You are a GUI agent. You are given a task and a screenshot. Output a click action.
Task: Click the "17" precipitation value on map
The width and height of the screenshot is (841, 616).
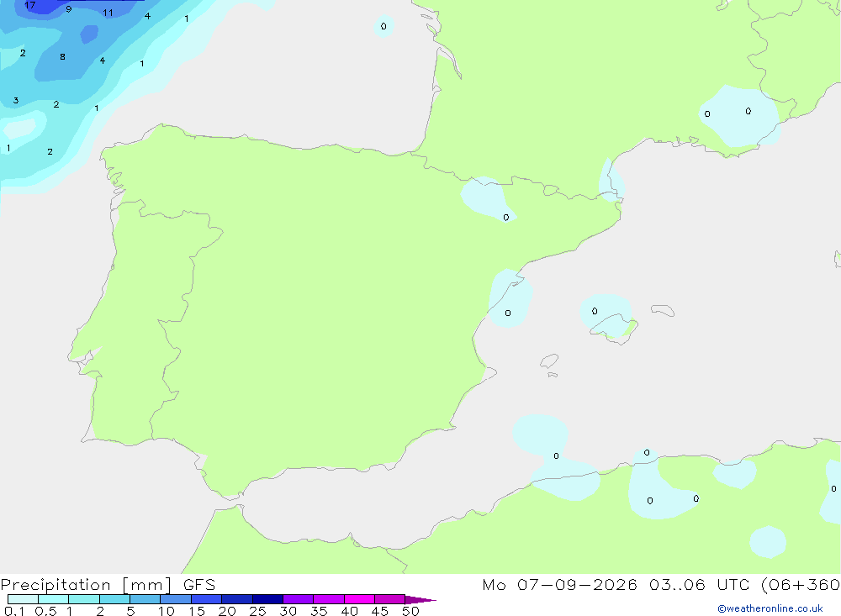coord(29,5)
